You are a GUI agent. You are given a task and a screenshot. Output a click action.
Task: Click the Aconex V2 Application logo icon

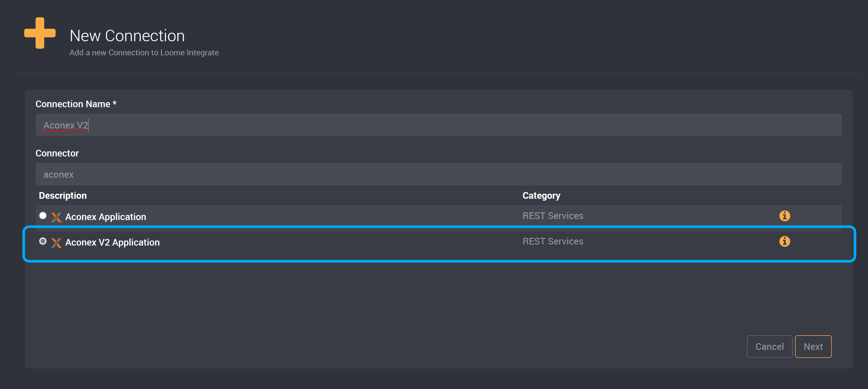click(56, 243)
